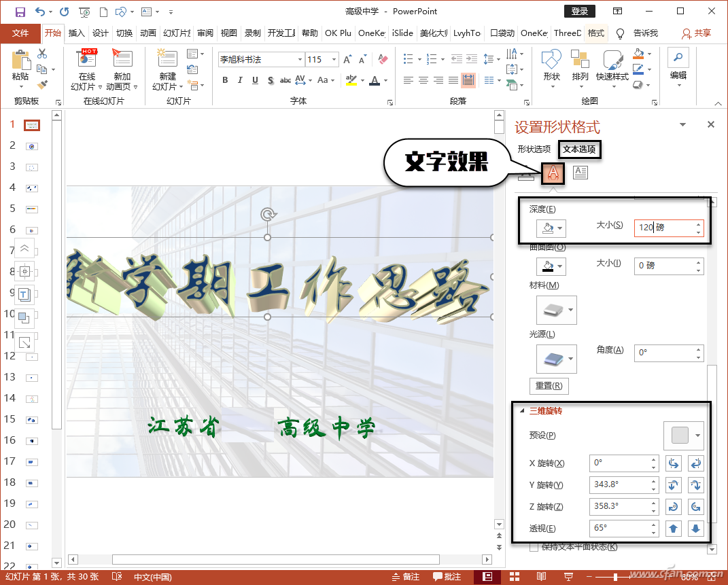This screenshot has height=585, width=728.
Task: Select slide 3 thumbnail in the slide panel
Action: coord(31,166)
